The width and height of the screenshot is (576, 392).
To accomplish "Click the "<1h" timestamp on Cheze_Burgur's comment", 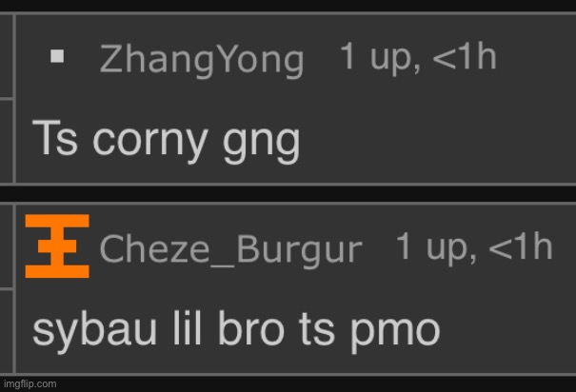I will tap(521, 245).
